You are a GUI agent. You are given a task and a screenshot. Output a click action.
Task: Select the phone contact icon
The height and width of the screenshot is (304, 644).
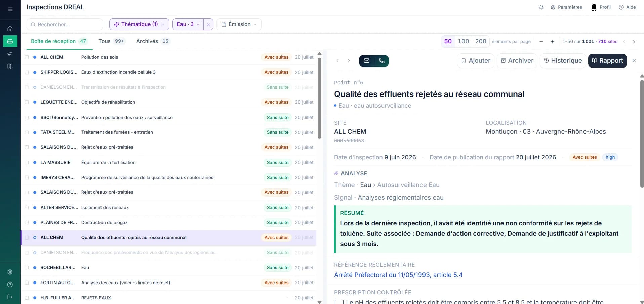[381, 61]
